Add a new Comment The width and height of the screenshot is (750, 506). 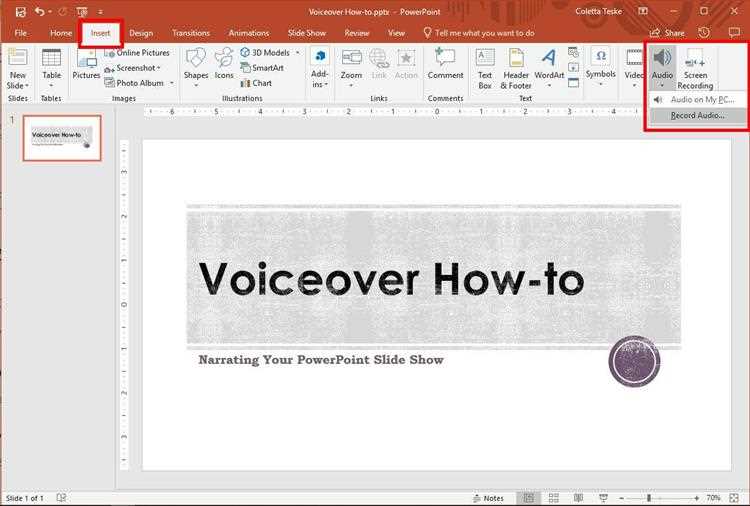[445, 65]
